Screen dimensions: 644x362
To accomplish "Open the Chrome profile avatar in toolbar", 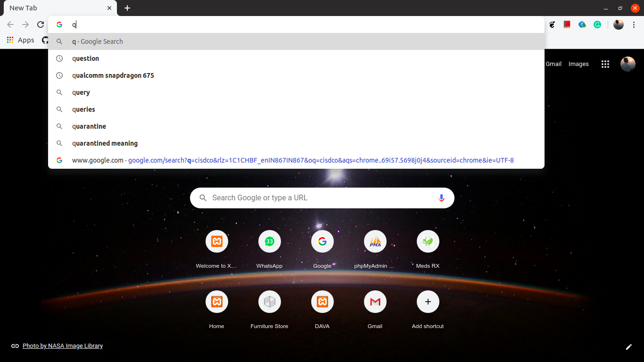I will point(619,25).
